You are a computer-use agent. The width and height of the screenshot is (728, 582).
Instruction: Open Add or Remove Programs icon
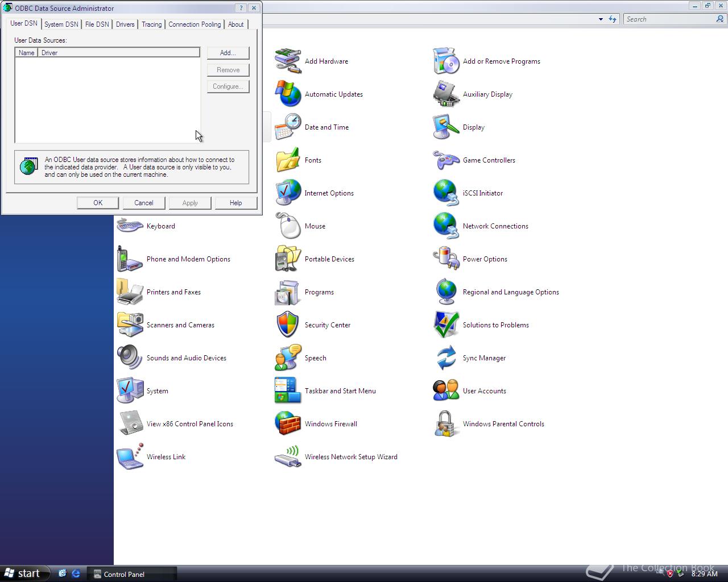click(x=446, y=61)
